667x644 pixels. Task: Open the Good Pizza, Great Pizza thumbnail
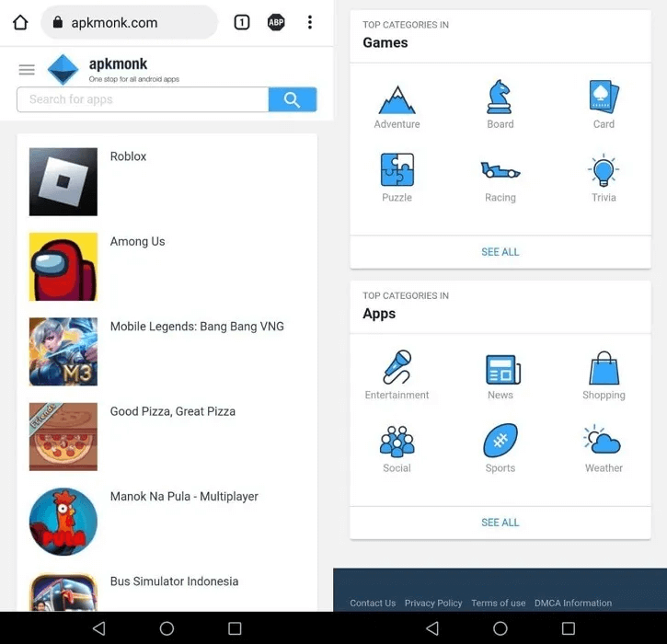63,437
